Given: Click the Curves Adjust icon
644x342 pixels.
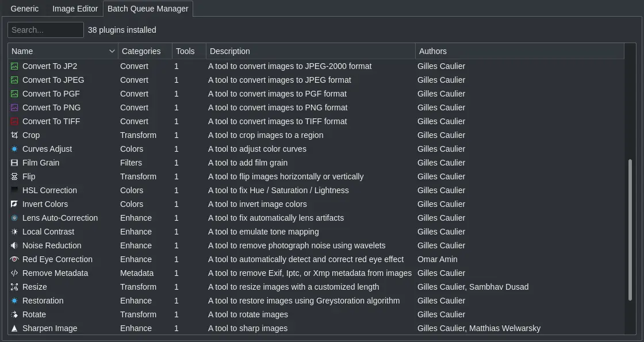Looking at the screenshot, I should 14,149.
